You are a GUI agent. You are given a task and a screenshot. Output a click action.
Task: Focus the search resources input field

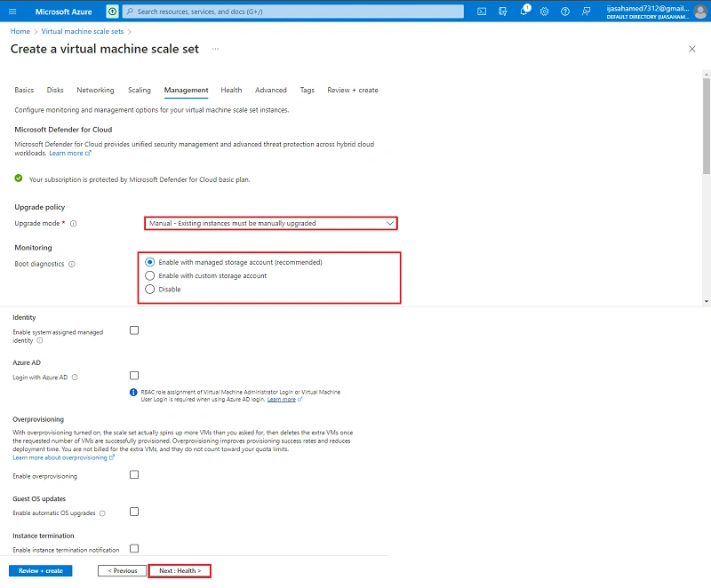coord(293,12)
